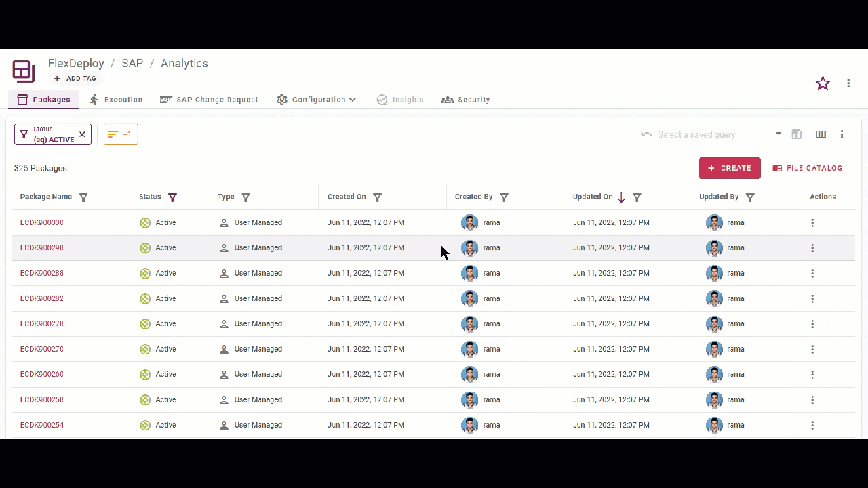The image size is (868, 488).
Task: Open the Type column filter
Action: (x=245, y=197)
